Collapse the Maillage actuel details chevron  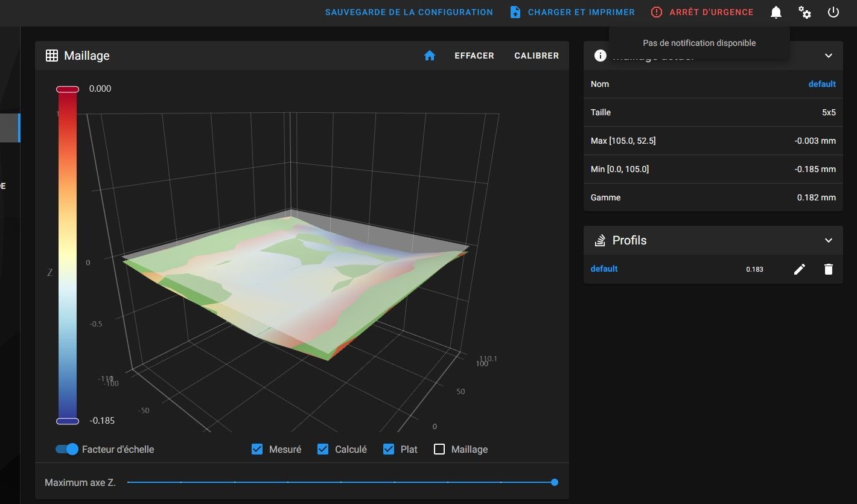click(x=829, y=56)
